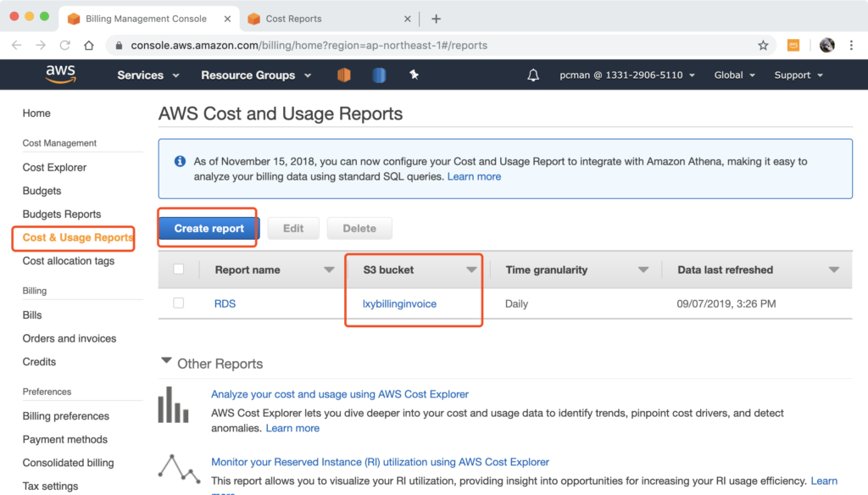Open the Services dropdown menu
This screenshot has height=495, width=868.
coord(147,75)
